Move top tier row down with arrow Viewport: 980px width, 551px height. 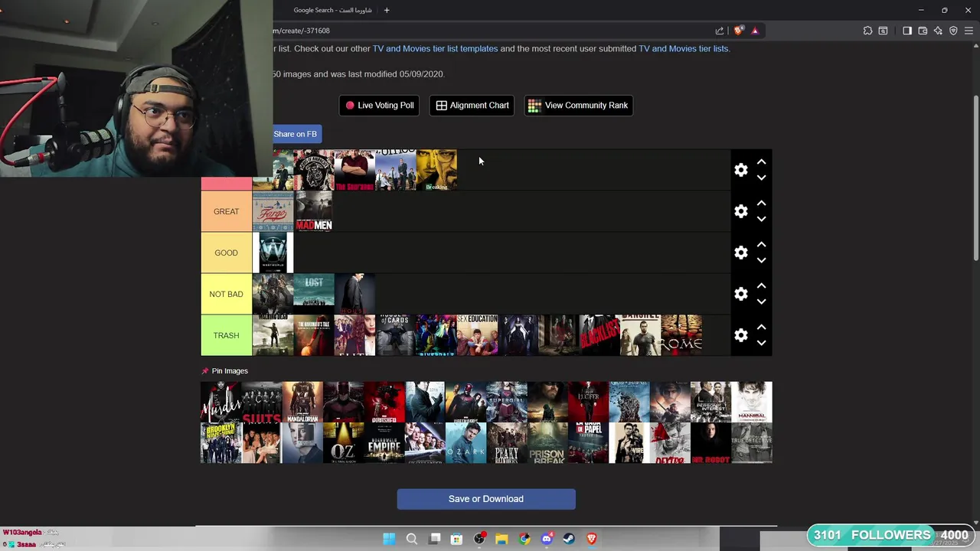click(761, 178)
